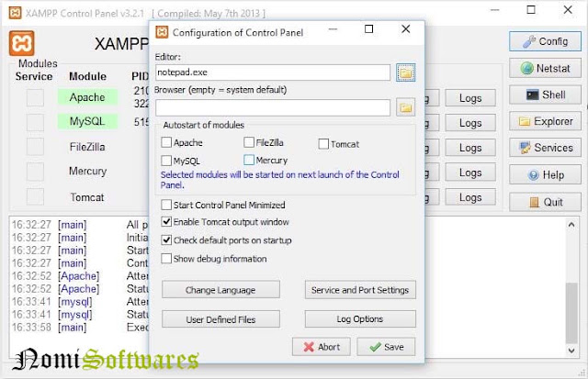Uncheck Check default ports on startup

point(166,240)
